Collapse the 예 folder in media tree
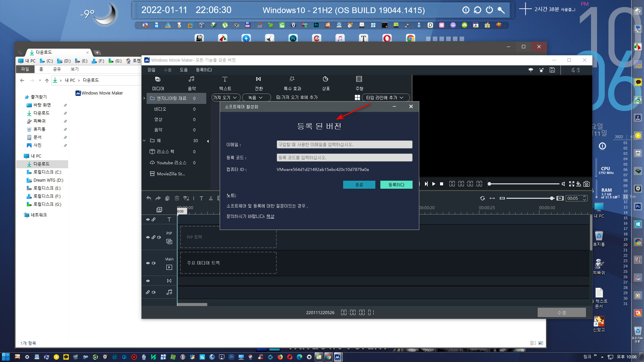Screen dimensions: 644x362 tap(144, 140)
